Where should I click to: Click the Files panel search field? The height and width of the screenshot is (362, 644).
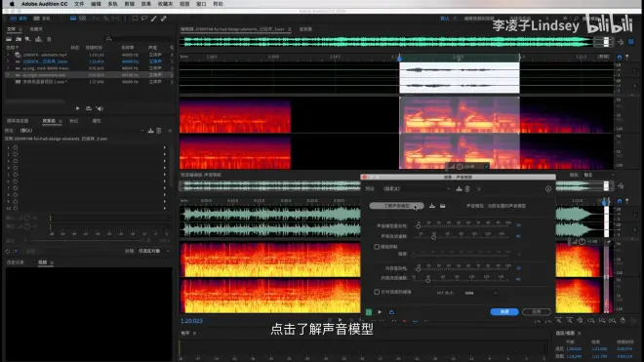click(x=140, y=39)
